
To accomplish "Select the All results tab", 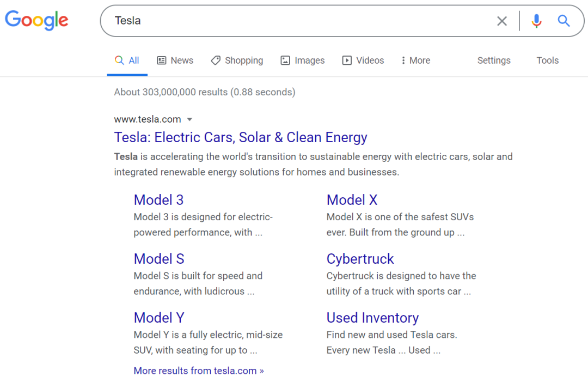I will click(x=127, y=60).
